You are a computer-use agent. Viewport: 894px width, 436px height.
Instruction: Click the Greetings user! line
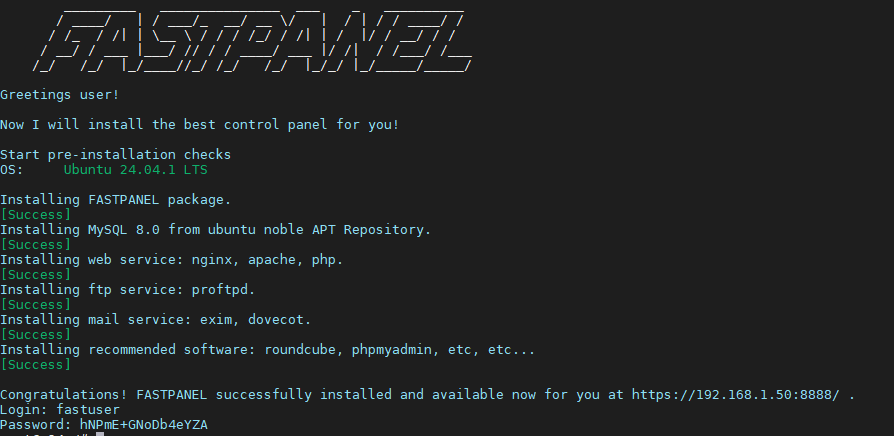tap(60, 95)
